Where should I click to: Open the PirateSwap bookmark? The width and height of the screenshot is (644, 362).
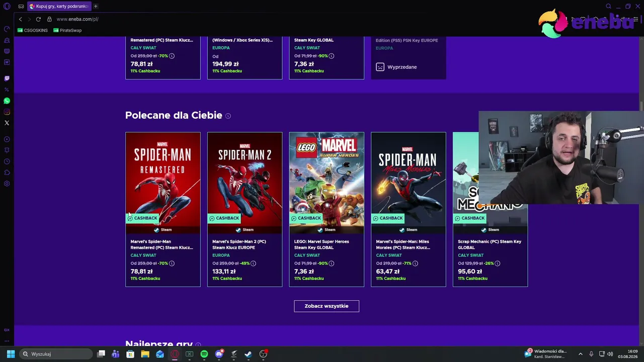tap(67, 30)
